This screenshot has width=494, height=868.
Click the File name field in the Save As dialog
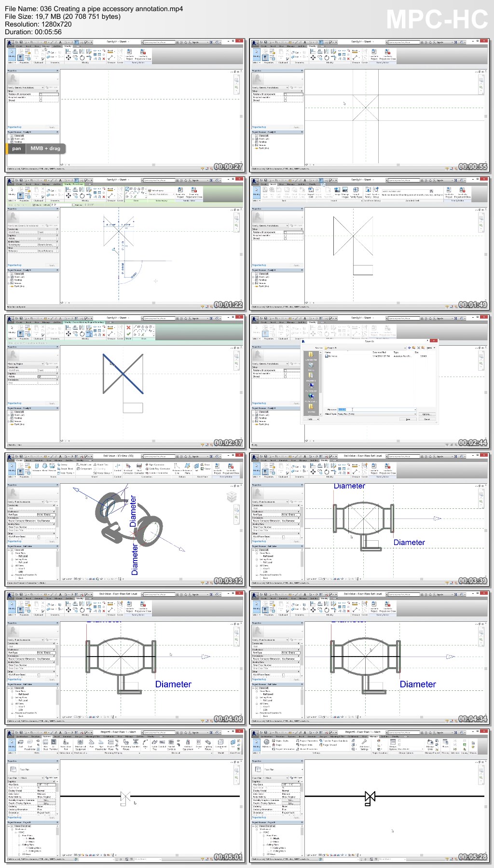tap(376, 409)
